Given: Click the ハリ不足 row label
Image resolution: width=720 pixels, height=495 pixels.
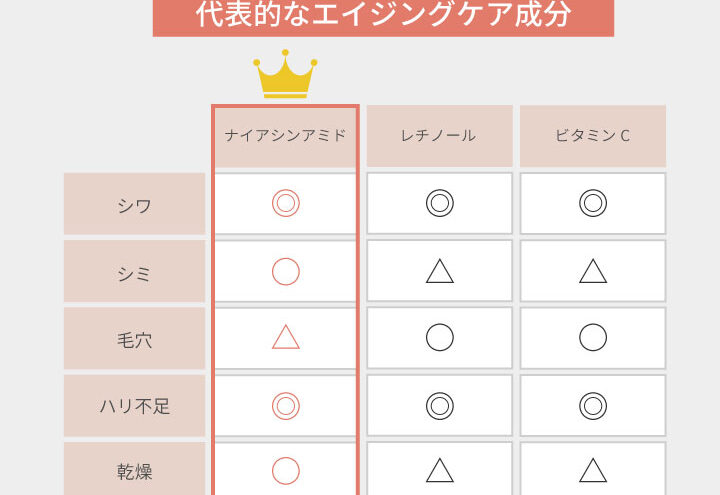Looking at the screenshot, I should click(134, 406).
